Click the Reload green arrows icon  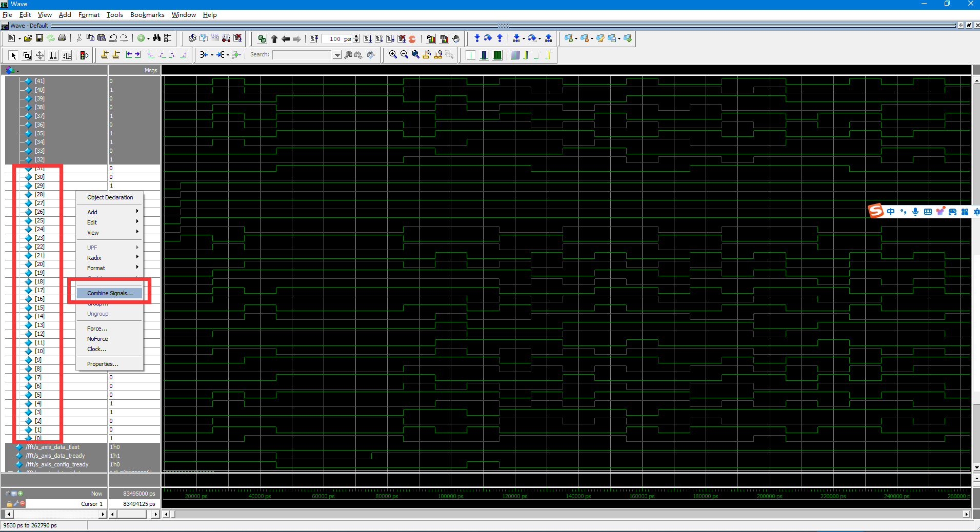point(51,38)
